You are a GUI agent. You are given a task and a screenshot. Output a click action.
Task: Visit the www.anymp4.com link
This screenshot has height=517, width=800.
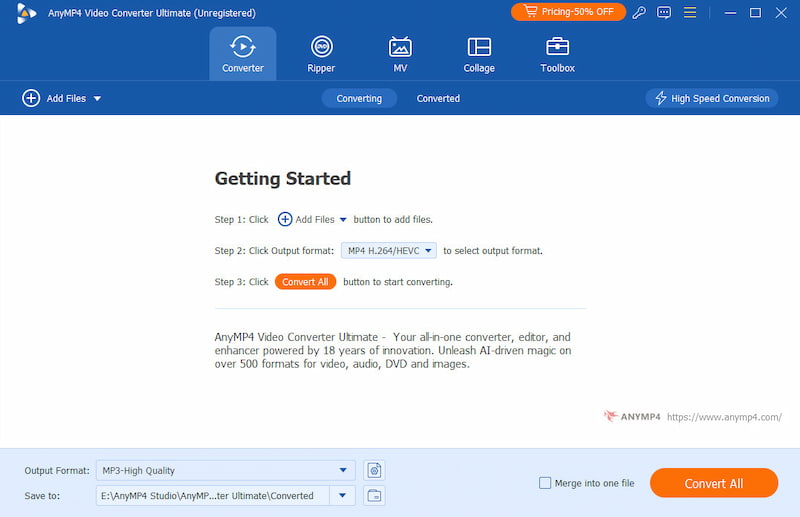coord(723,417)
